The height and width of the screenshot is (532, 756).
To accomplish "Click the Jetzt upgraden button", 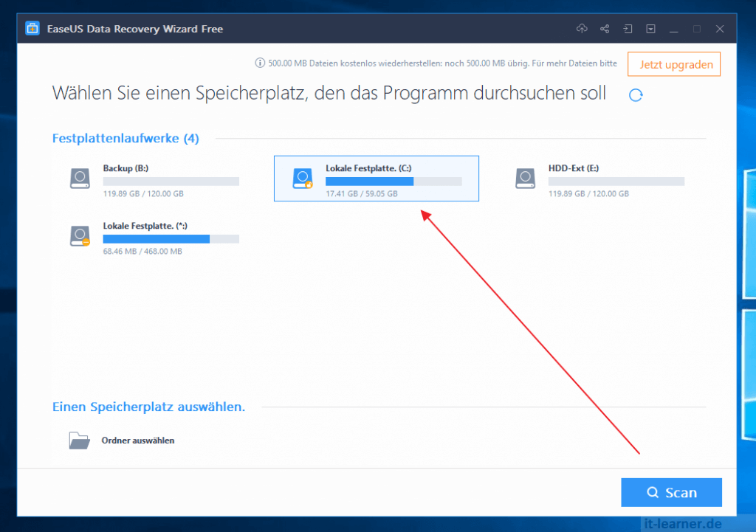I will [673, 64].
